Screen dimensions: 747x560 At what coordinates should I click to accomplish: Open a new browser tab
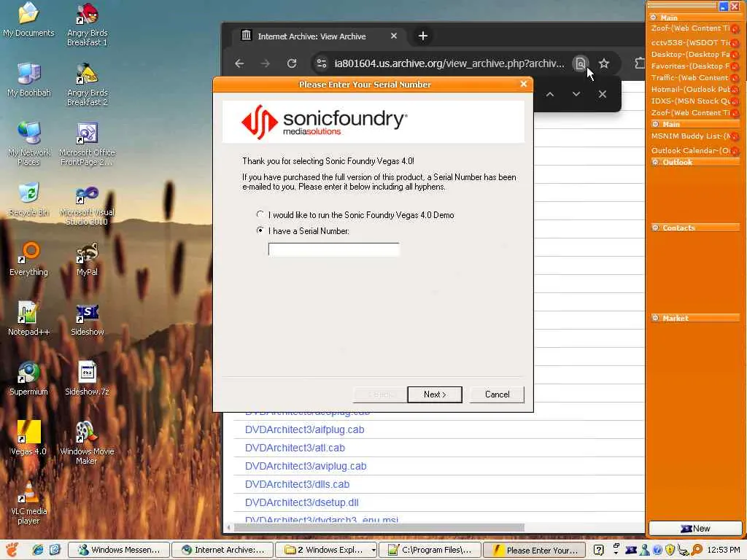(x=422, y=36)
